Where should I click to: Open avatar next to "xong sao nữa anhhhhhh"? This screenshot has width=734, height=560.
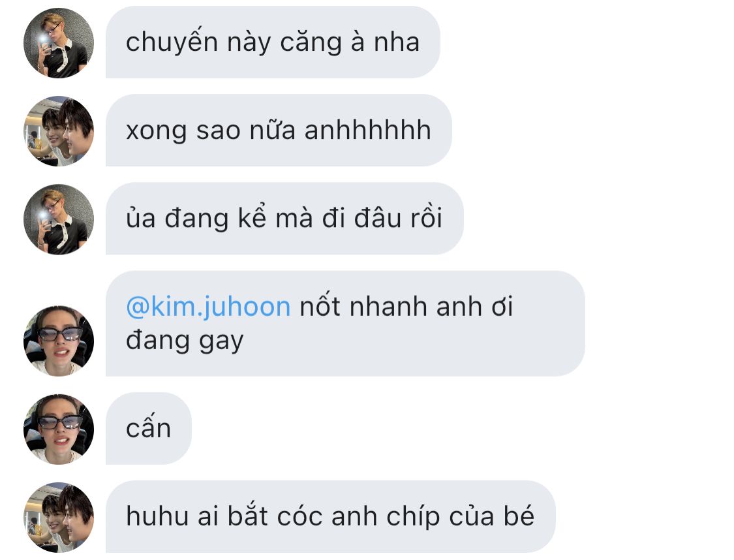tap(59, 131)
